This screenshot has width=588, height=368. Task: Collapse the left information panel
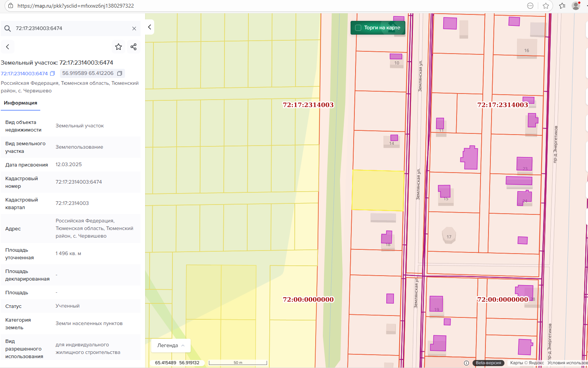150,27
